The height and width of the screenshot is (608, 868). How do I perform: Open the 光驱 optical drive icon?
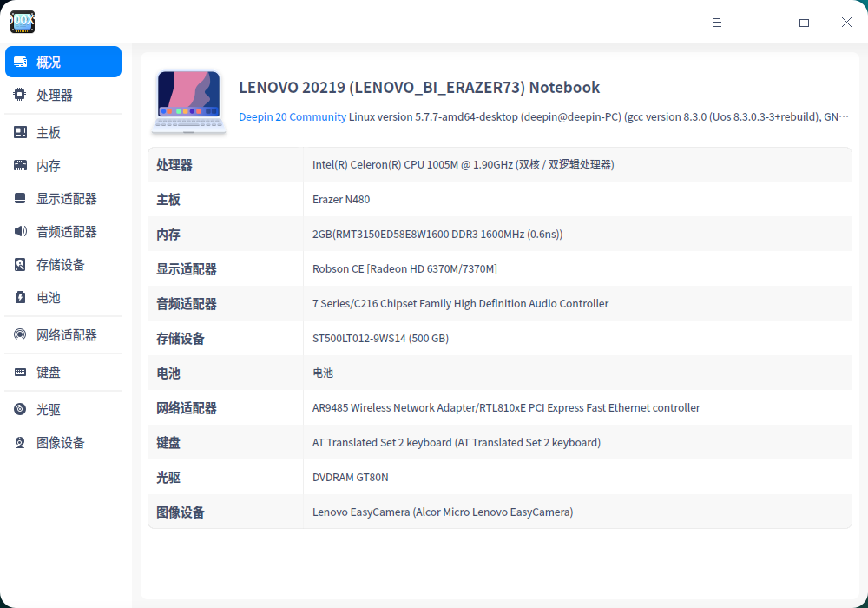pos(19,409)
